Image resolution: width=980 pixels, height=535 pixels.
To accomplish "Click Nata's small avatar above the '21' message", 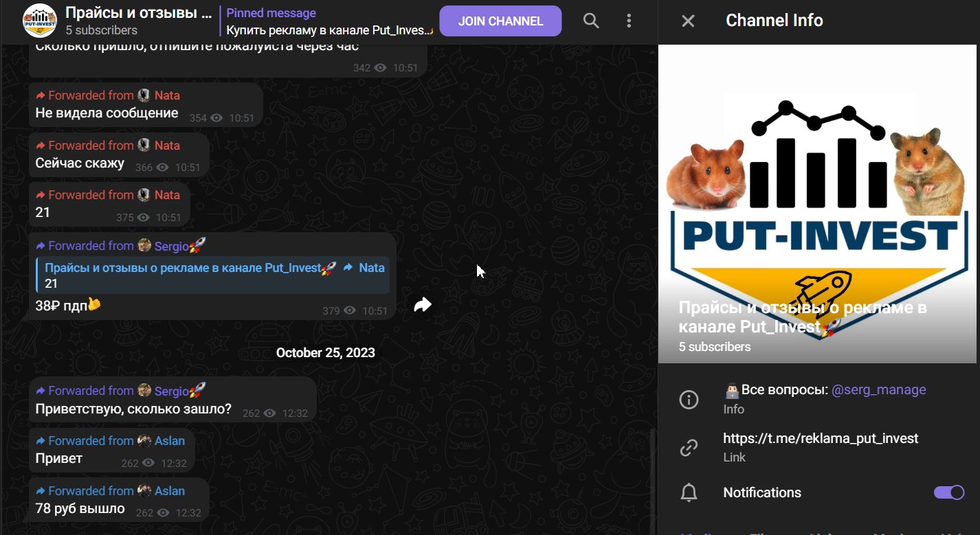I will (x=144, y=195).
